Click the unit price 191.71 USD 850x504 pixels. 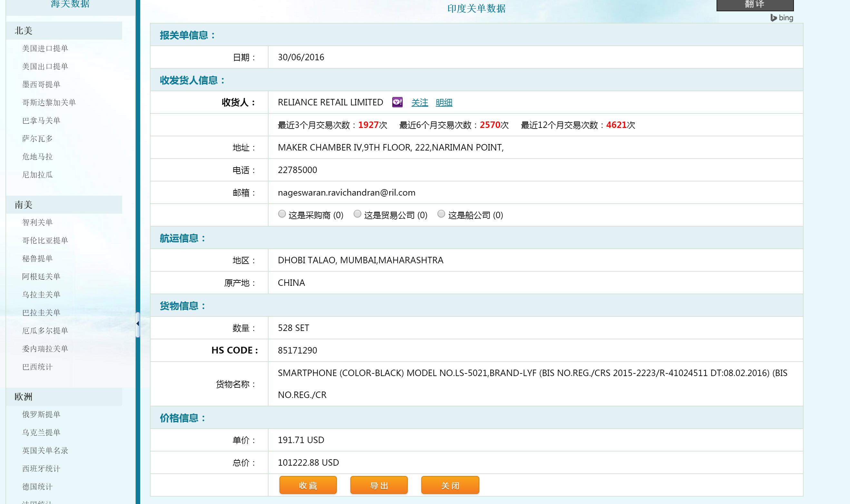click(301, 440)
